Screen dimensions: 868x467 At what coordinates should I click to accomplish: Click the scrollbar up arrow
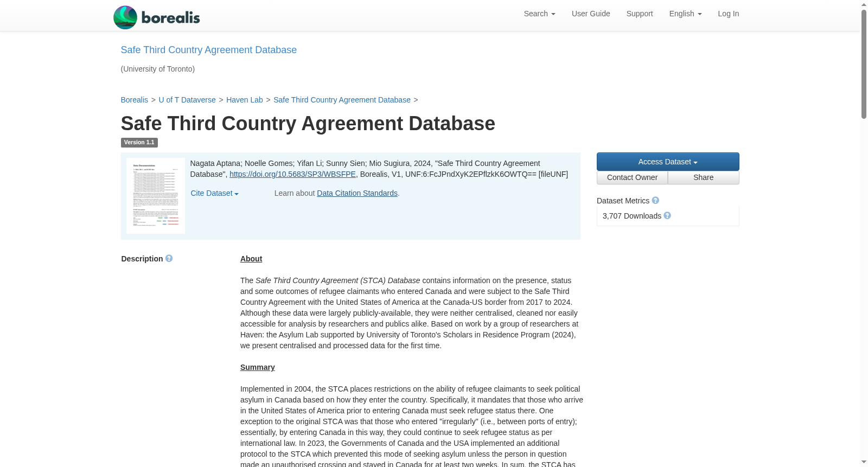pos(864,4)
